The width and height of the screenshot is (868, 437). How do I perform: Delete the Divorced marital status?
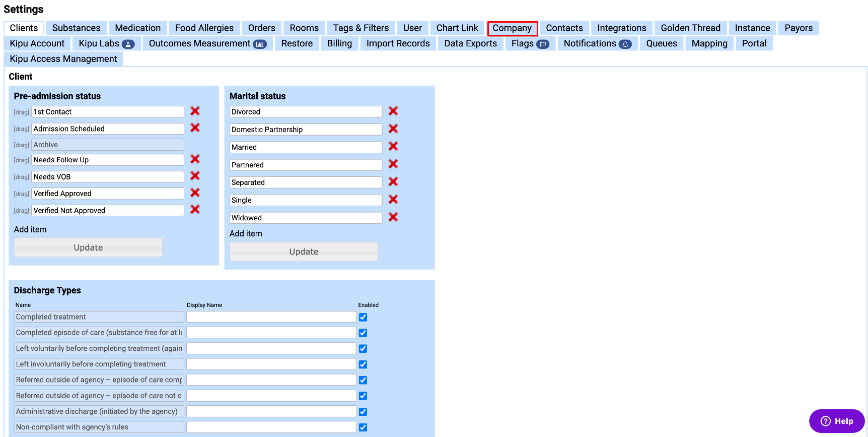click(x=393, y=111)
